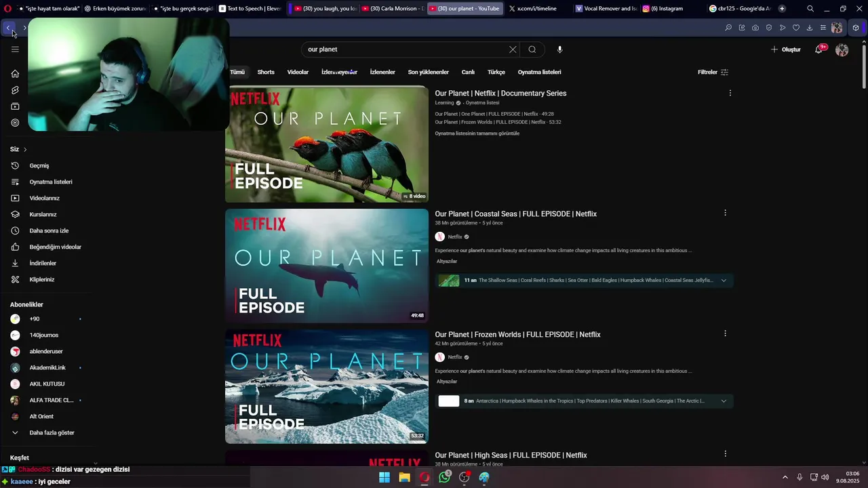Expand the Siz section chevron
The image size is (868, 488).
(25, 149)
